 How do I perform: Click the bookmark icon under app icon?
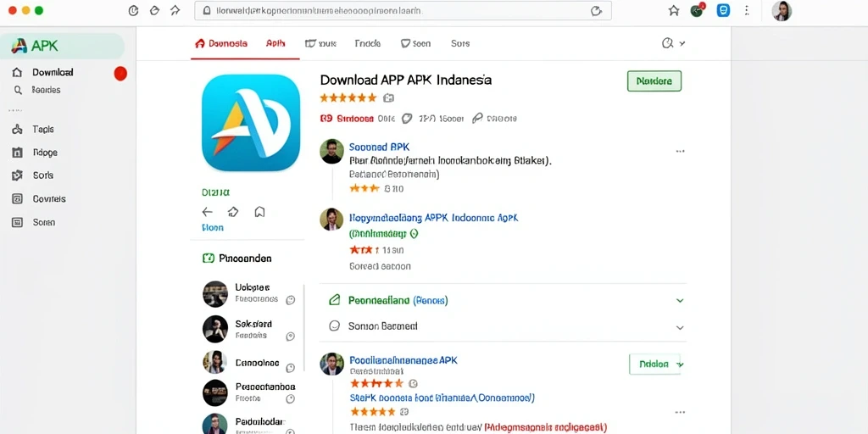pyautogui.click(x=259, y=211)
